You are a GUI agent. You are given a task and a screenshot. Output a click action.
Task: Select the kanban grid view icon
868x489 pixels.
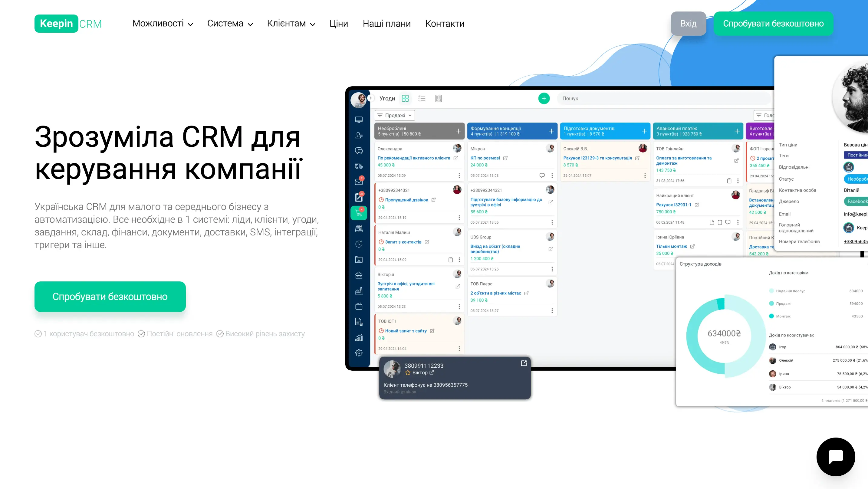pyautogui.click(x=405, y=98)
